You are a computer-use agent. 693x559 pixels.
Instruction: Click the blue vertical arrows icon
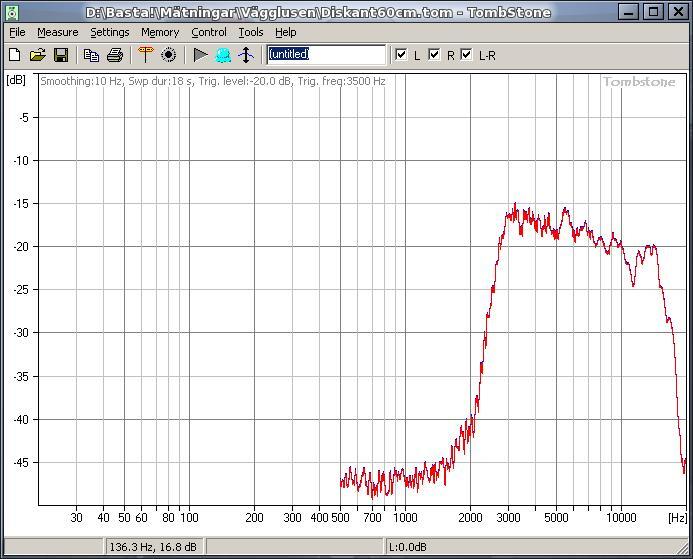point(246,55)
